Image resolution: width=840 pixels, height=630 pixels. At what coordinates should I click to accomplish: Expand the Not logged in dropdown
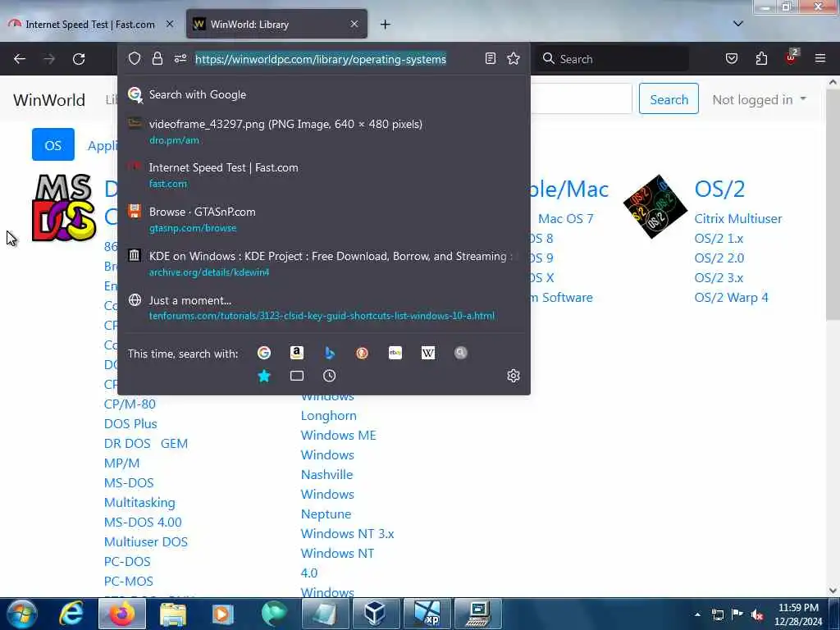(x=759, y=99)
